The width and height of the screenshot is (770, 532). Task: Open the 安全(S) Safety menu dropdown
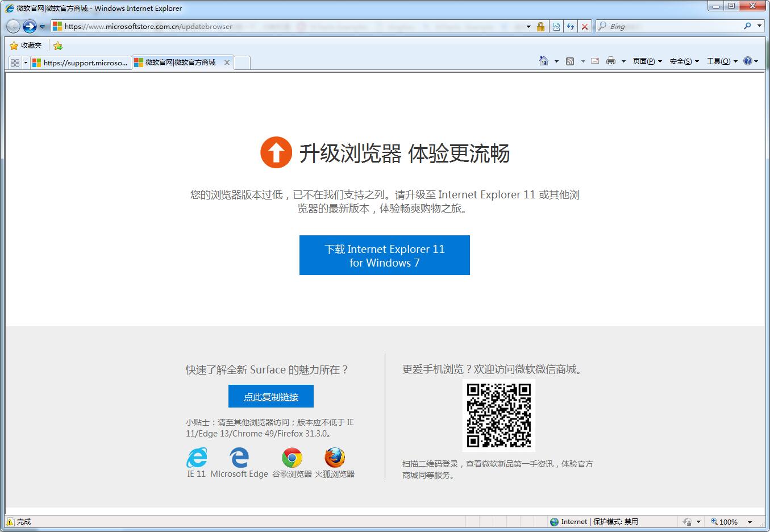pos(684,61)
